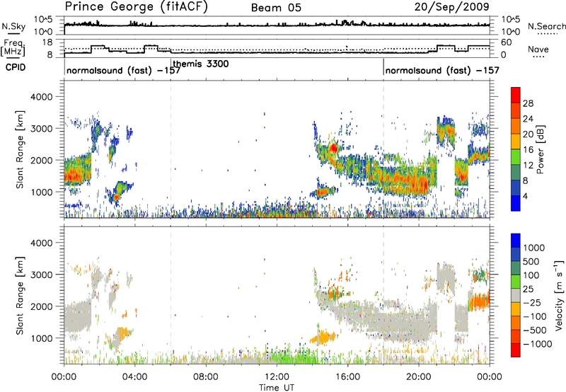The height and width of the screenshot is (392, 566).
Task: Click the 'CPID' row label
Action: (x=16, y=67)
